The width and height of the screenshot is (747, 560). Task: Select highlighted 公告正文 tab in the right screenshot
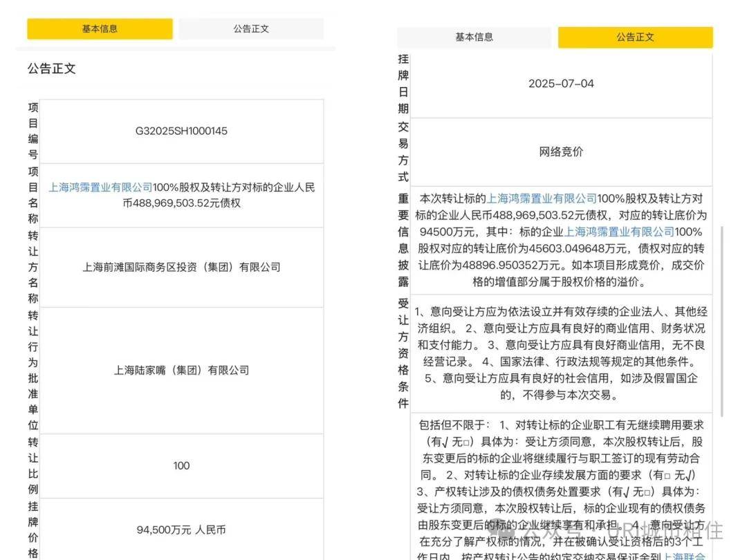[635, 37]
